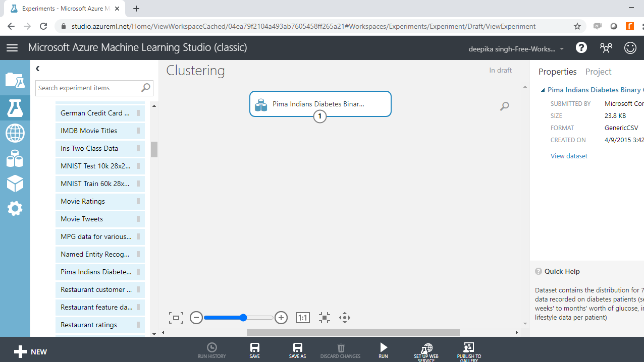Select Restaurant customer dataset item

[100, 289]
